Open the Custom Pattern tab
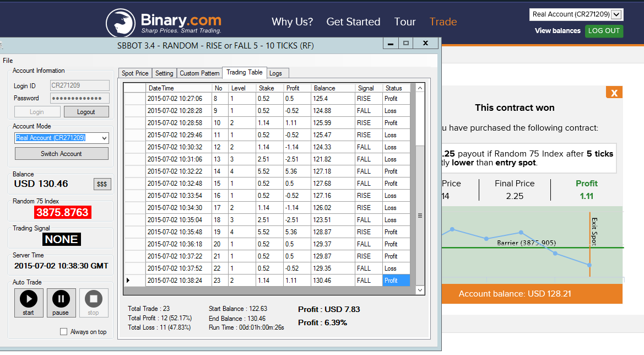The width and height of the screenshot is (644, 355). [199, 73]
